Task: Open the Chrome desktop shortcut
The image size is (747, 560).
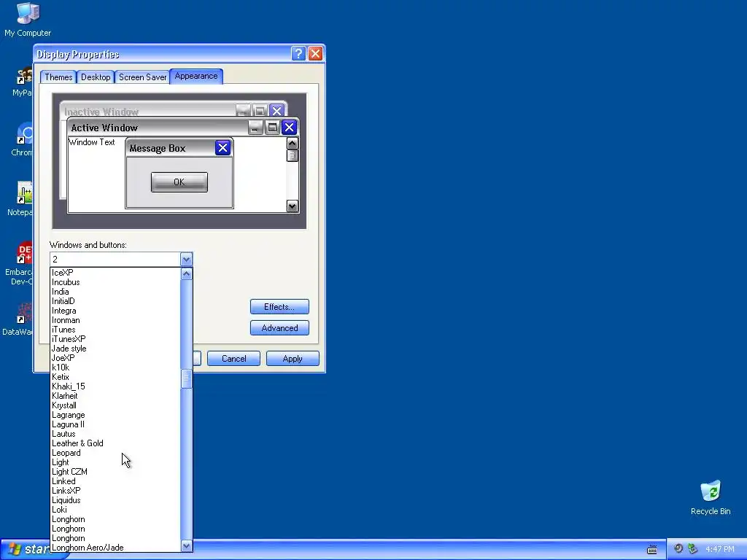Action: 22,139
